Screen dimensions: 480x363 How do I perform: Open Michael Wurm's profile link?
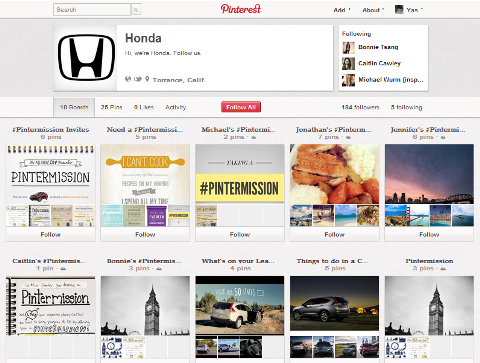(391, 80)
